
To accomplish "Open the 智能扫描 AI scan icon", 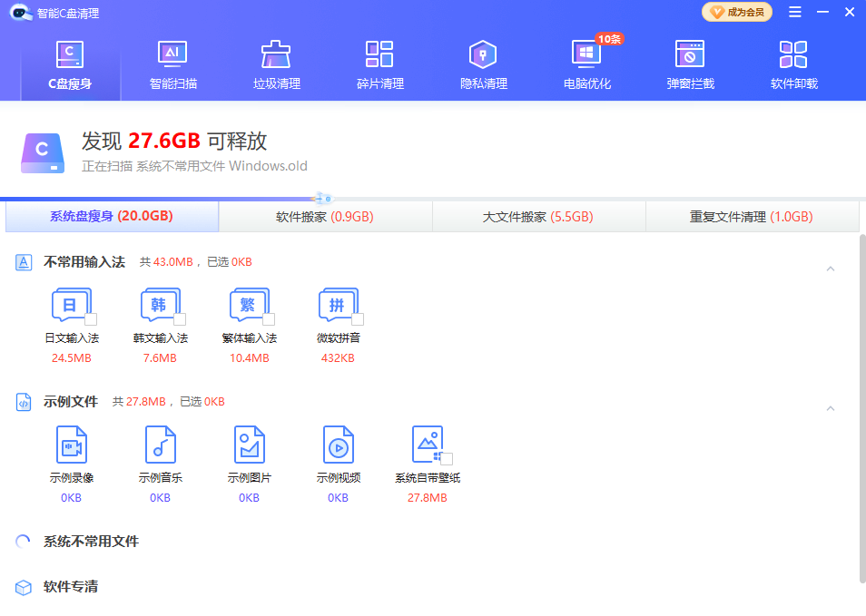I will click(172, 55).
